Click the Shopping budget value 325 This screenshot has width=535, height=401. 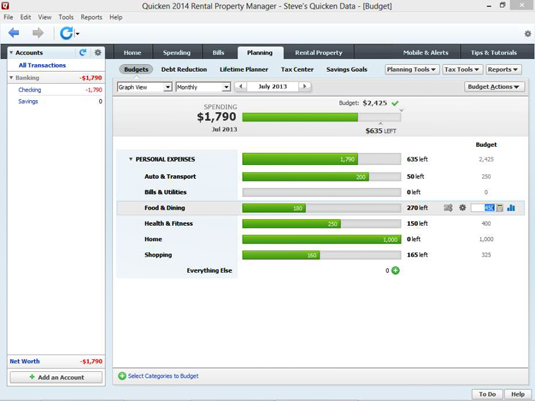tap(486, 255)
